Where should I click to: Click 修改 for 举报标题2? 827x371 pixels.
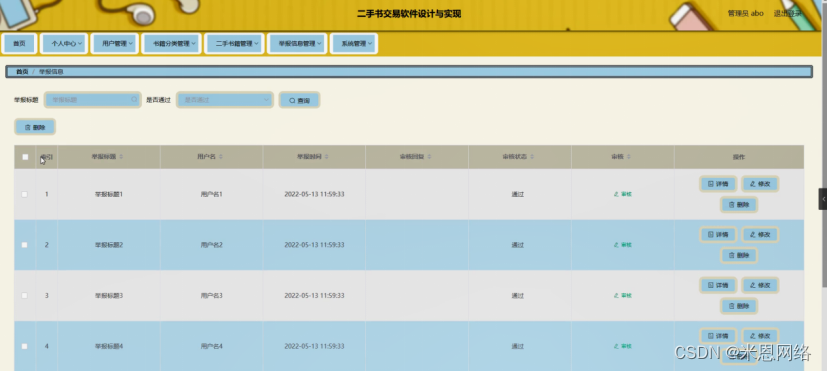click(x=760, y=234)
